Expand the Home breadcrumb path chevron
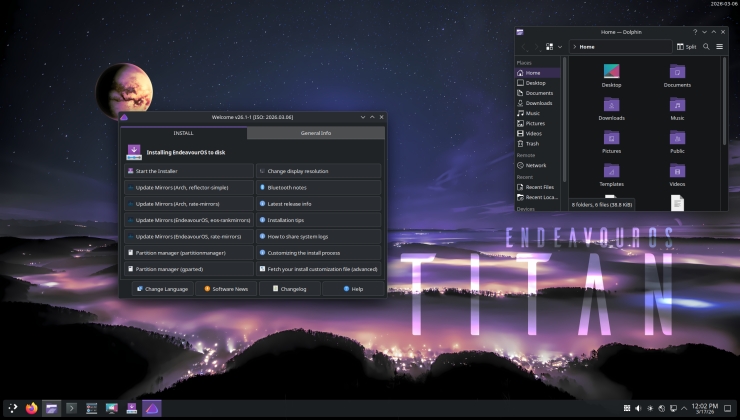This screenshot has height=420, width=740. [574, 46]
